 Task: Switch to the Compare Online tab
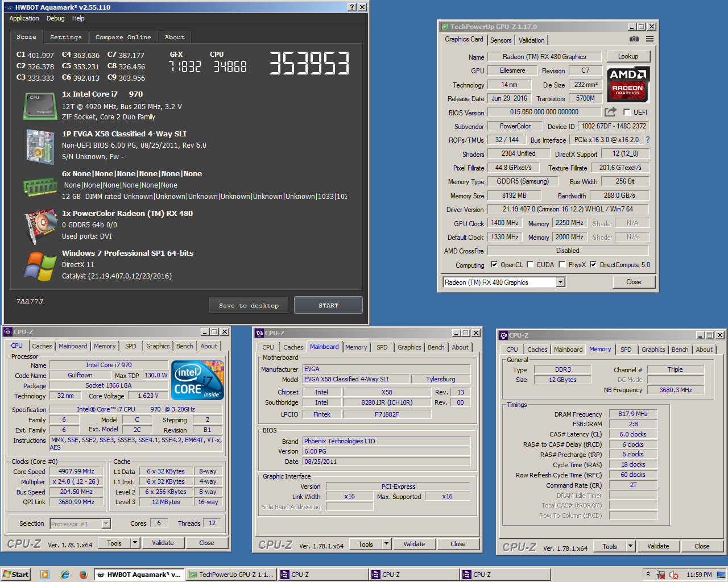click(x=123, y=37)
